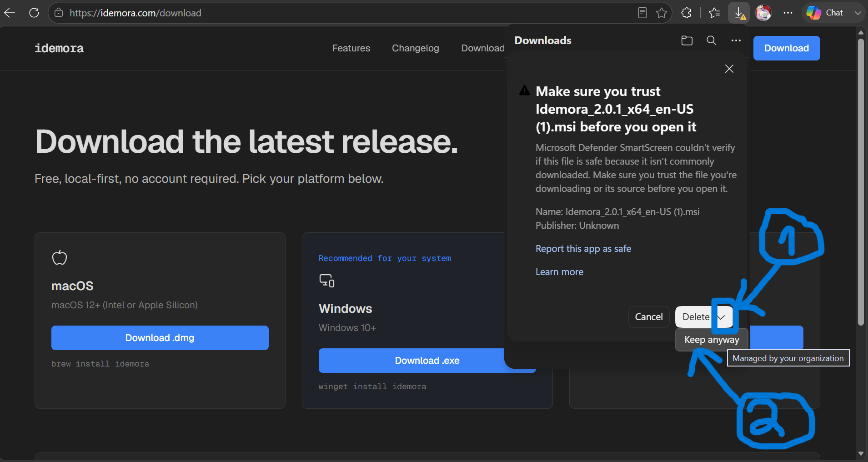Open the Extensions puzzle icon
Screen dimensions: 868x462
[687, 13]
